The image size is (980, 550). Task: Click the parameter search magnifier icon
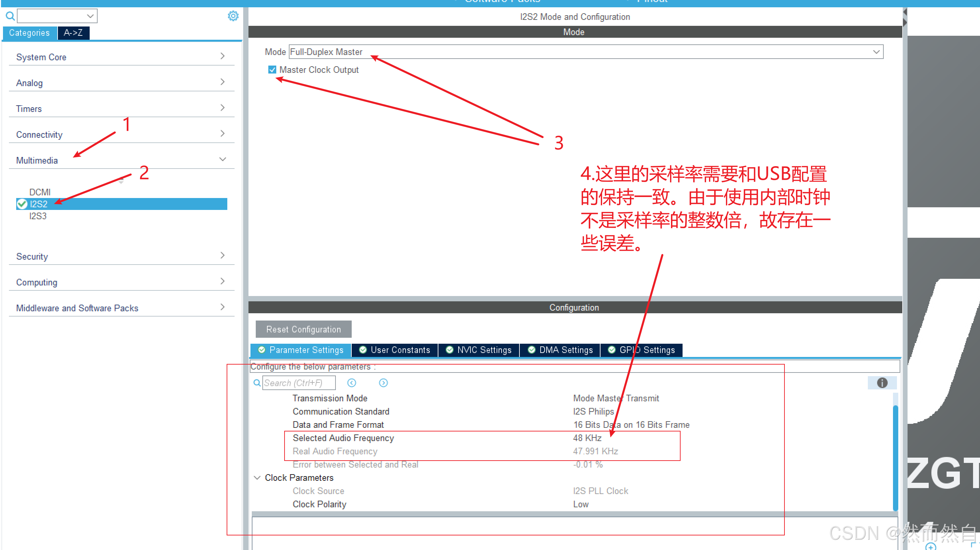pos(257,382)
